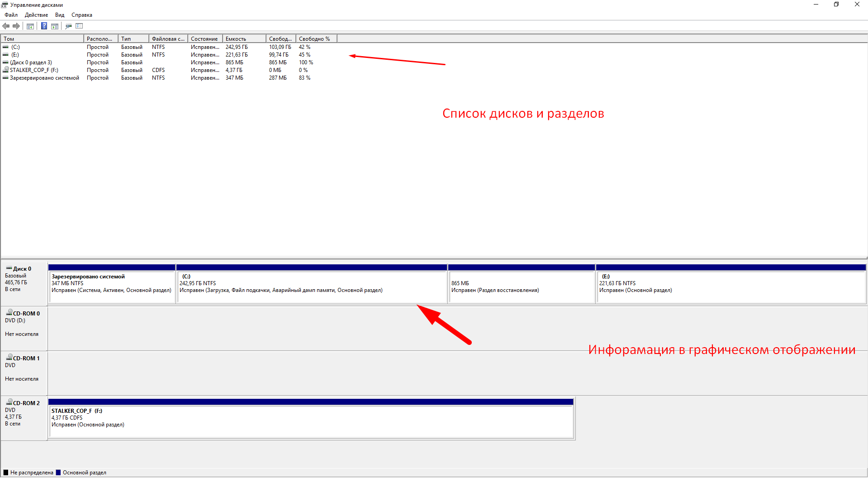Viewport: 868px width, 478px height.
Task: Toggle the console tree pane toolbar icon
Action: 30,26
